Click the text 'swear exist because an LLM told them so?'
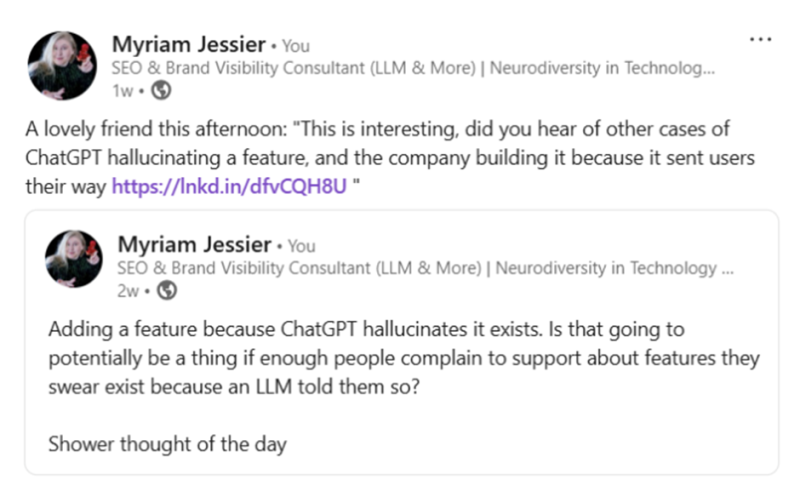 [x=234, y=387]
